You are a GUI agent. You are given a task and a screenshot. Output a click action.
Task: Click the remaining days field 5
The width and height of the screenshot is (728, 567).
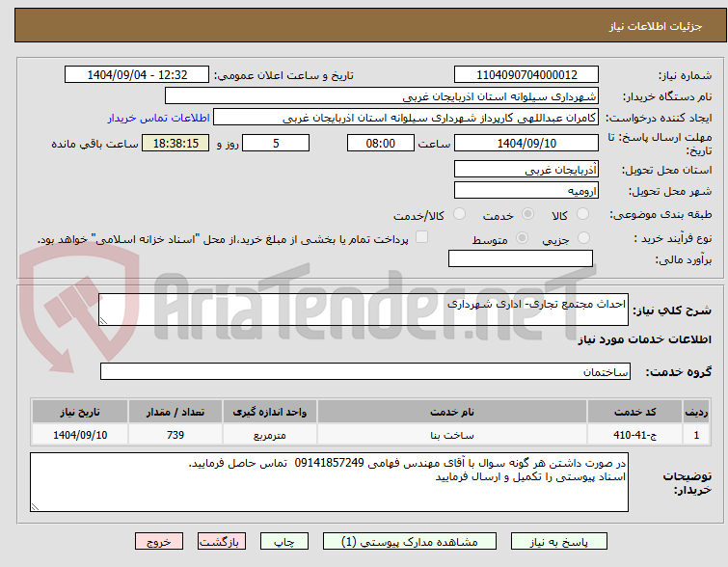pos(276,143)
